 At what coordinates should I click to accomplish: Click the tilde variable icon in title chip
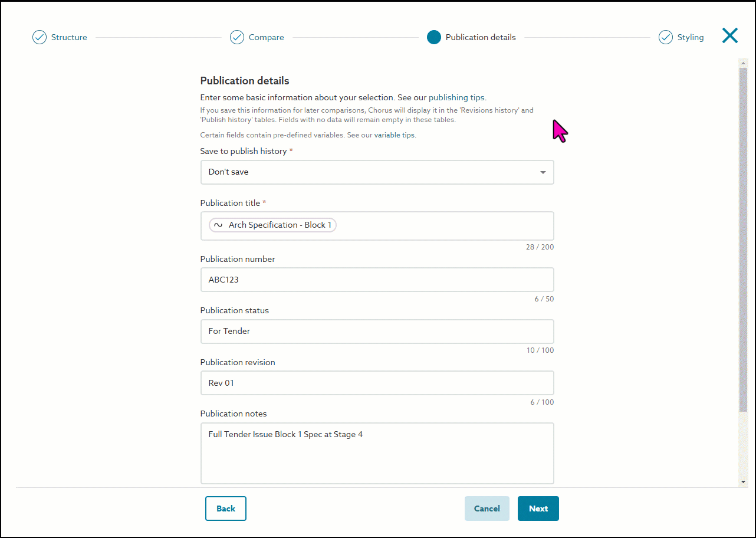tap(218, 225)
